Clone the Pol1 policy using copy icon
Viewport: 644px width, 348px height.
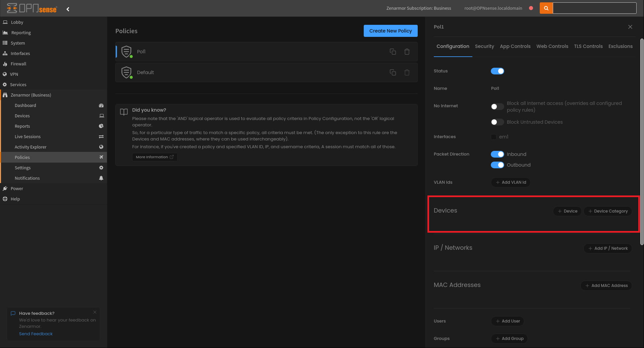coord(393,52)
